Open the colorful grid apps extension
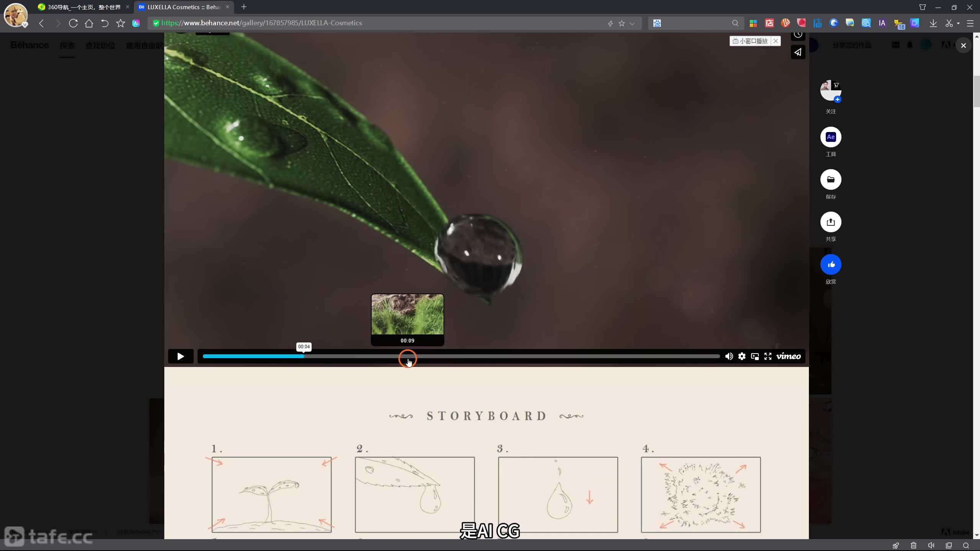This screenshot has height=551, width=980. coord(753,23)
